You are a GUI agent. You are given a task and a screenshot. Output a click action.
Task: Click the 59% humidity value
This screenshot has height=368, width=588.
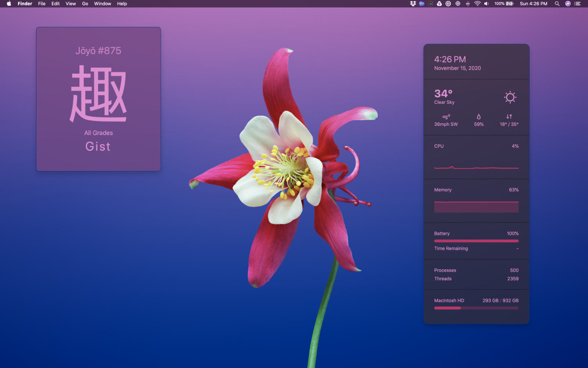479,124
